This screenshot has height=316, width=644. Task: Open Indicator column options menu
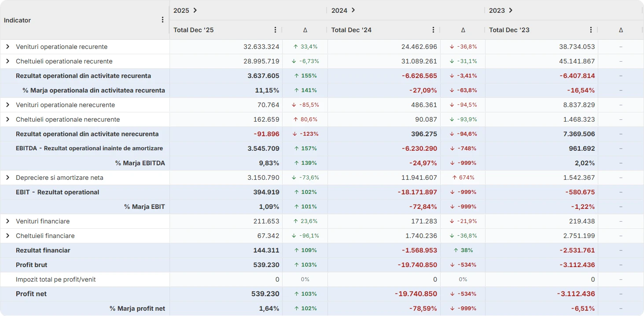tap(162, 20)
